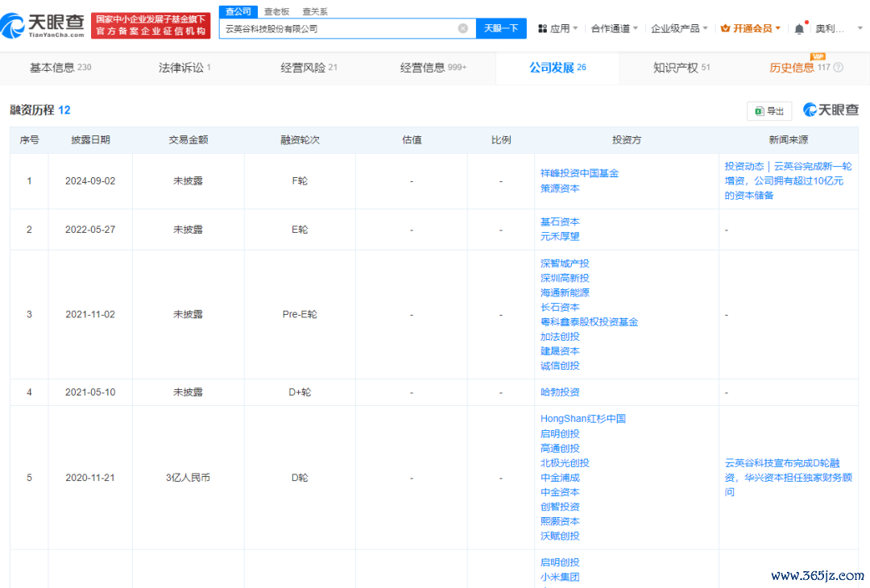Open the 开通会员 membership dropdown
Screen dimensions: 870x588
click(778, 28)
